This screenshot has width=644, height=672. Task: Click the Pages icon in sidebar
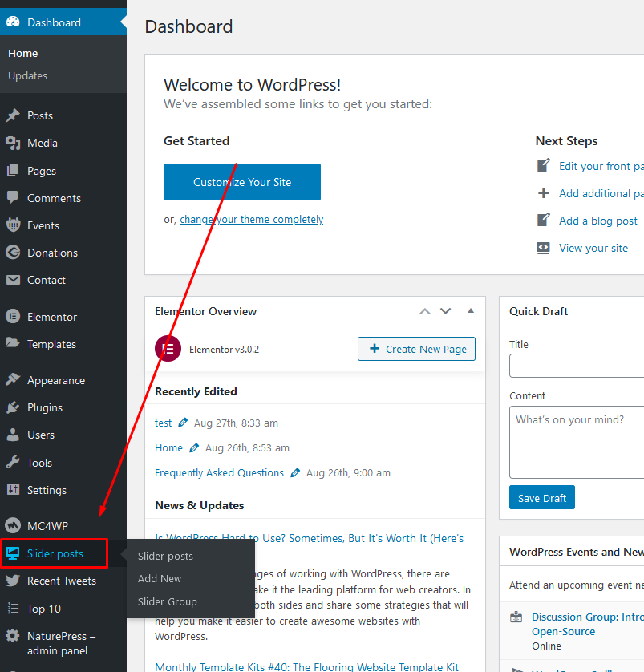click(x=13, y=170)
